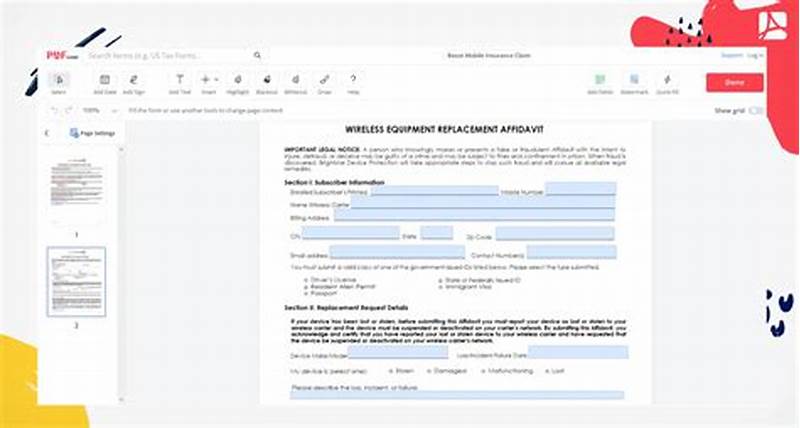Click the Contact Number(s) field
Screen dimensions: 800x428
571,251
